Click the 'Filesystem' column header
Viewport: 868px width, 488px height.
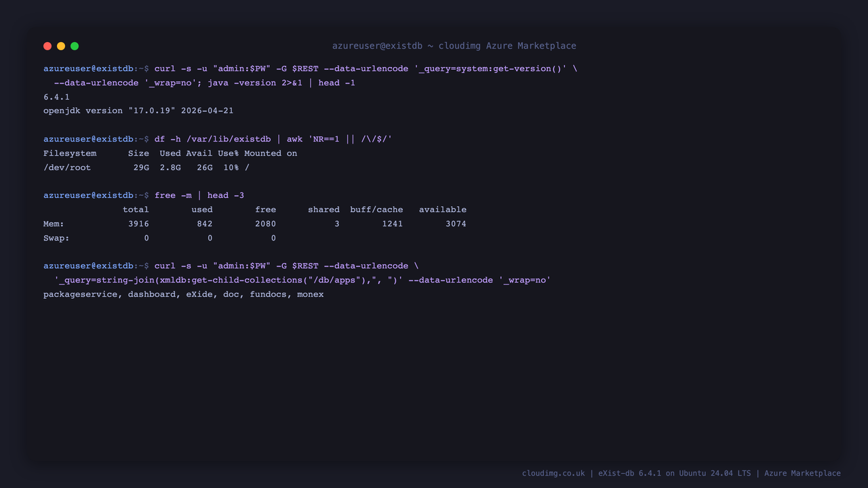pyautogui.click(x=70, y=153)
